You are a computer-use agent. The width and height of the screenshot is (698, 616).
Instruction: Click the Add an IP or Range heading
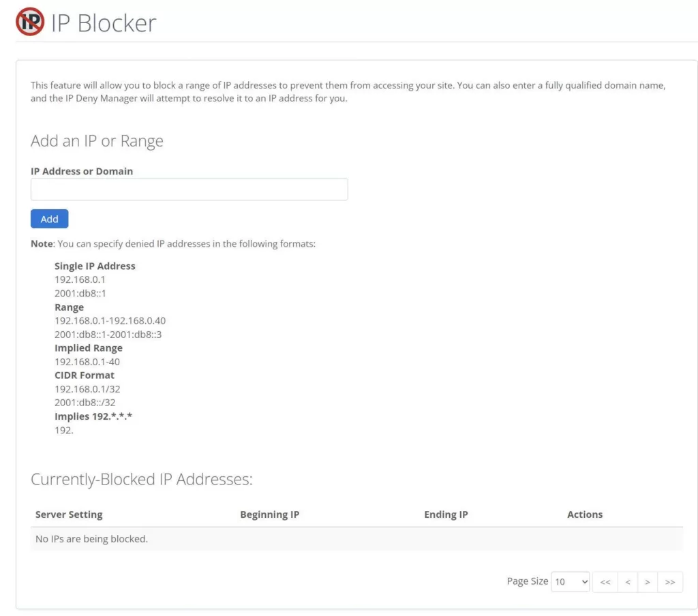click(97, 141)
